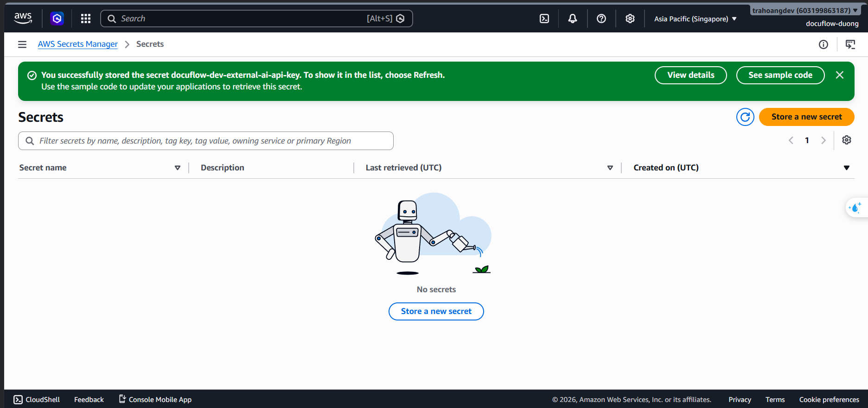This screenshot has height=408, width=868.
Task: Open the notifications bell
Action: coord(573,19)
